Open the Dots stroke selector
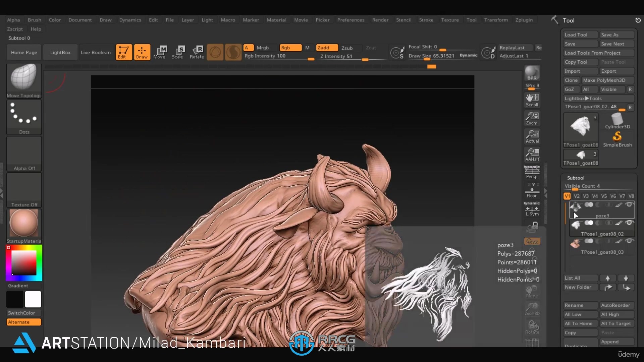 24,117
